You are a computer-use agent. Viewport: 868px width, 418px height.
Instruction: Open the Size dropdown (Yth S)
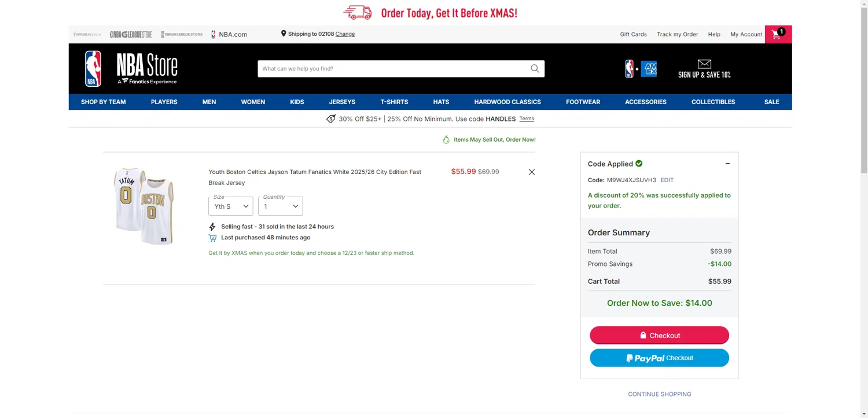231,206
